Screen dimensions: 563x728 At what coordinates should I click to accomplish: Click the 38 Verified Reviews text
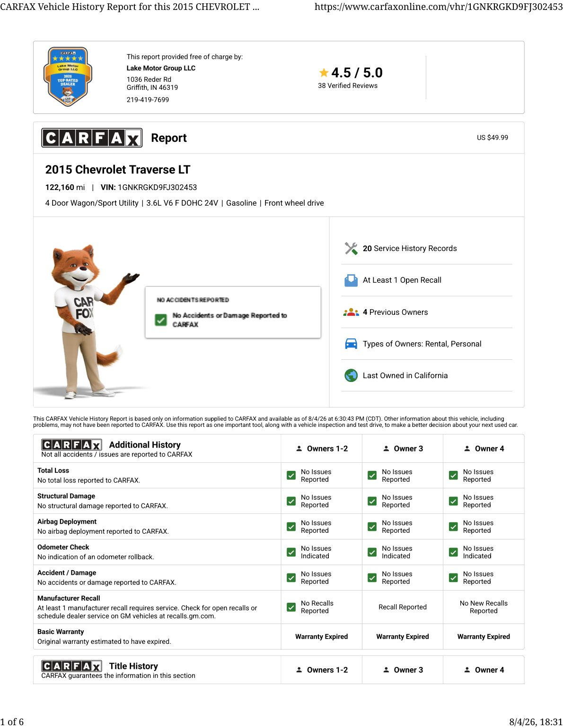pos(348,86)
